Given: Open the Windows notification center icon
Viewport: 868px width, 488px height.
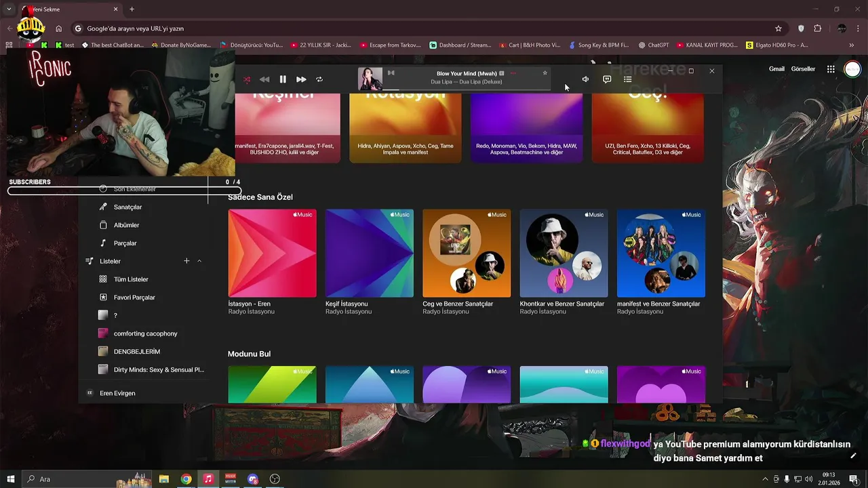Looking at the screenshot, I should (853, 479).
